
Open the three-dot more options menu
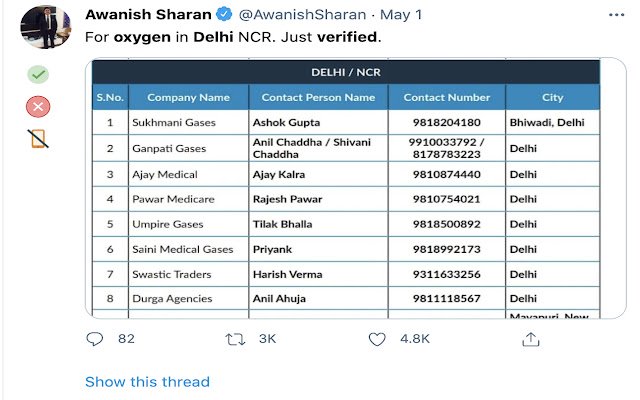616,15
